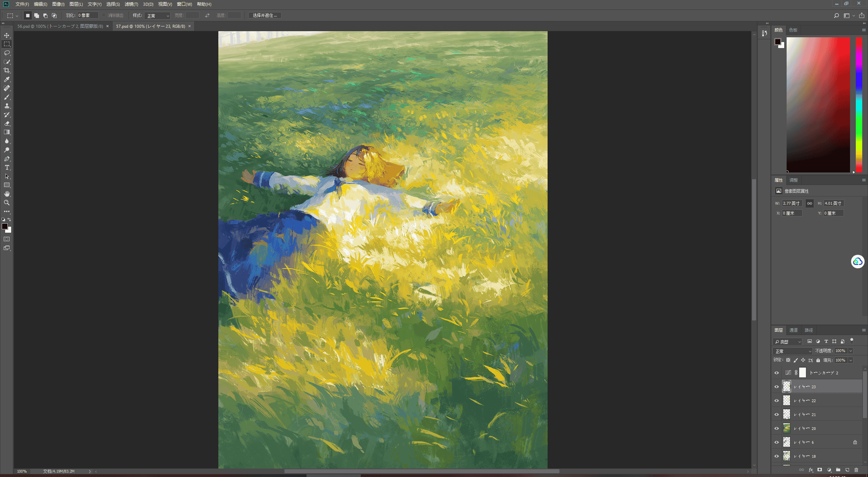Switch to the 调整 adjustments tab
The image size is (868, 477).
coord(793,180)
